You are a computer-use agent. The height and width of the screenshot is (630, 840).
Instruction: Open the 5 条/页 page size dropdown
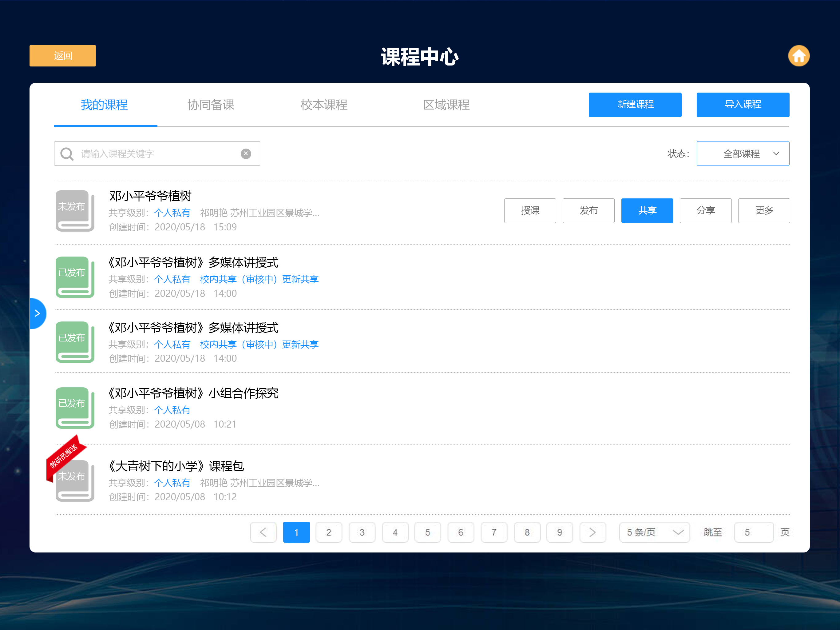(x=654, y=532)
